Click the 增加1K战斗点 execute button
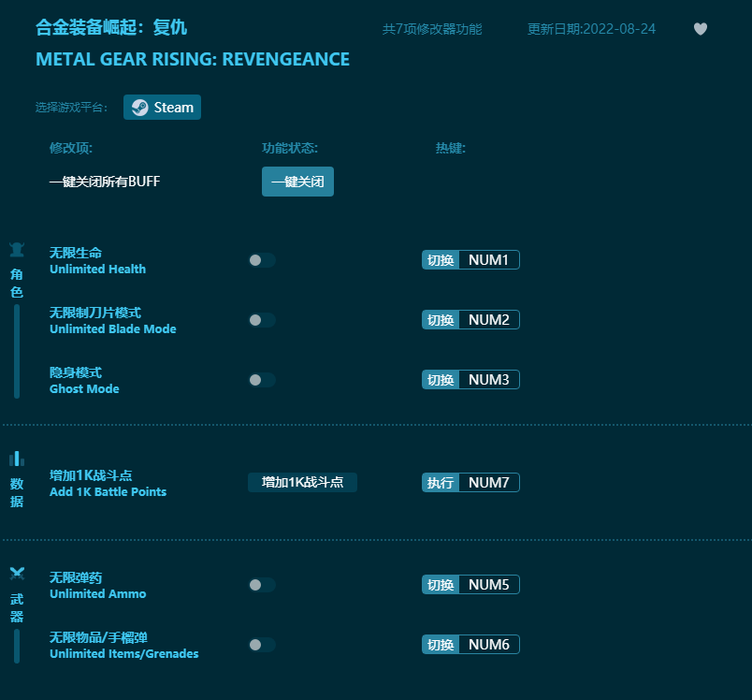752x700 pixels. [x=303, y=482]
